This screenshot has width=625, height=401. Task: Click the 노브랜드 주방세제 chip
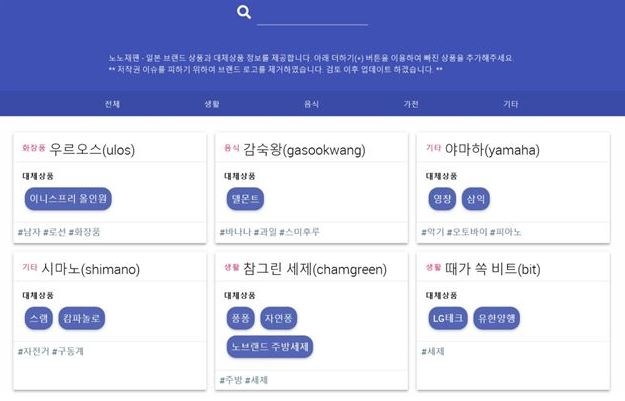271,347
